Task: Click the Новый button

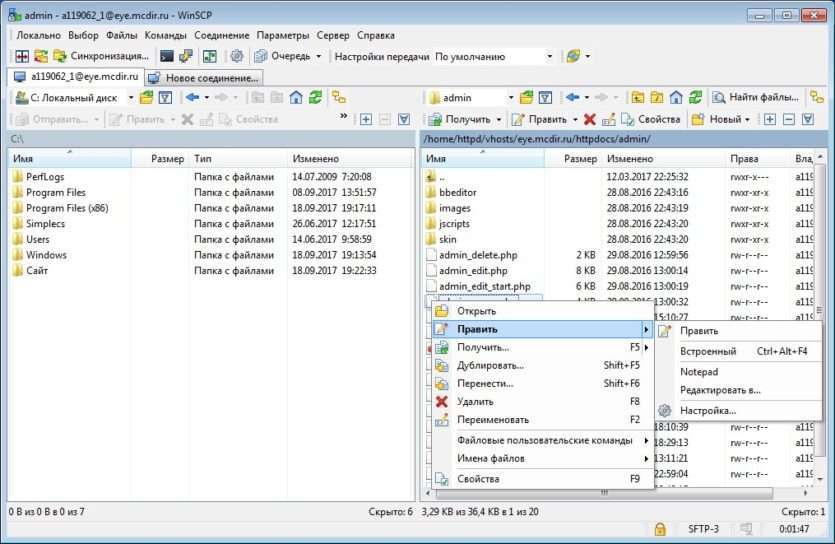Action: pyautogui.click(x=716, y=119)
